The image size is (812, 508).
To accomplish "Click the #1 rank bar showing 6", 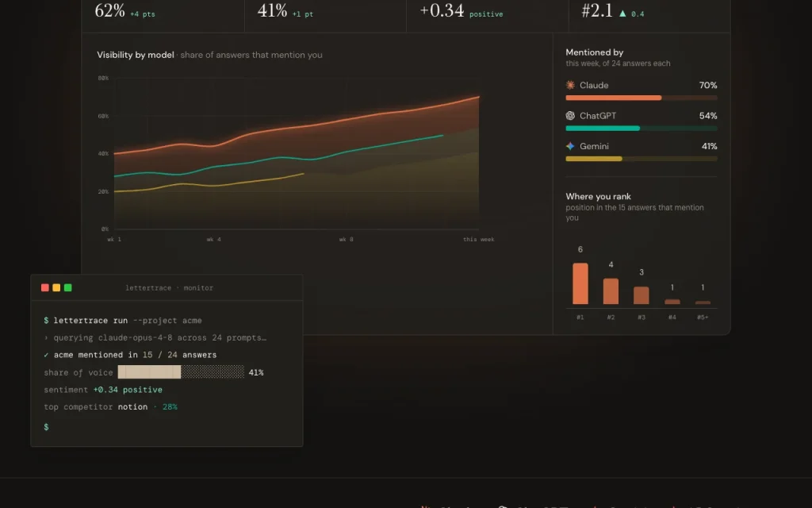I will coord(580,283).
